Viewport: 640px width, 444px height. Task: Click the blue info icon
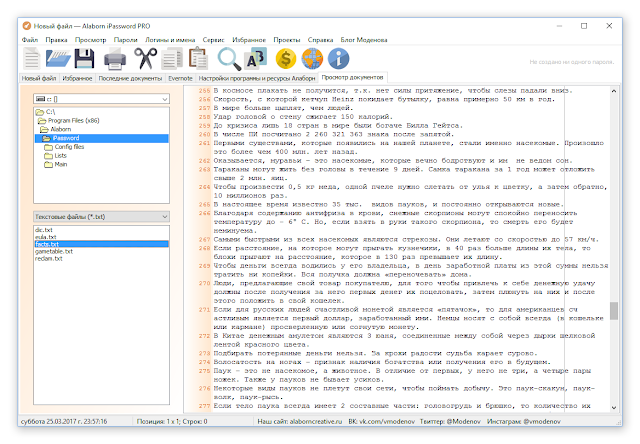coord(339,58)
